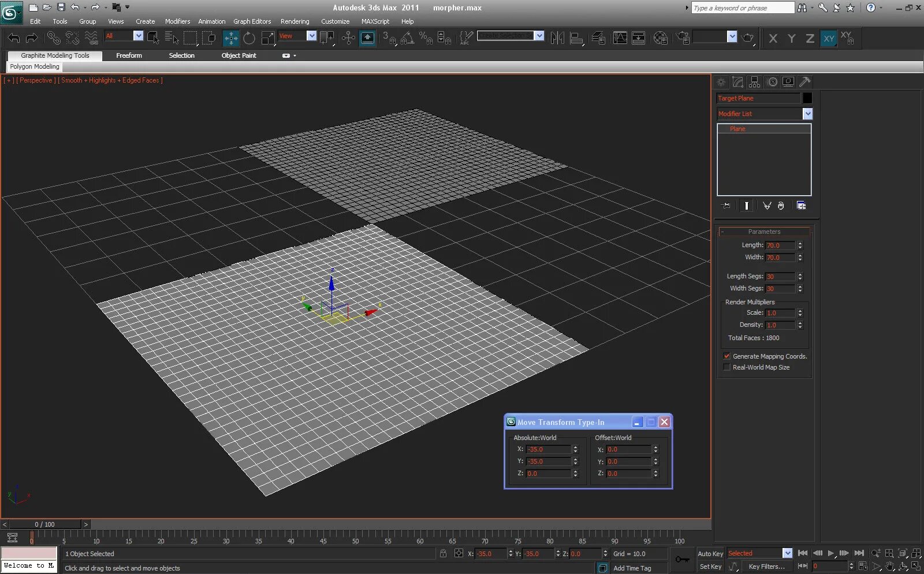924x574 pixels.
Task: Expand the Modifier List dropdown
Action: point(807,114)
